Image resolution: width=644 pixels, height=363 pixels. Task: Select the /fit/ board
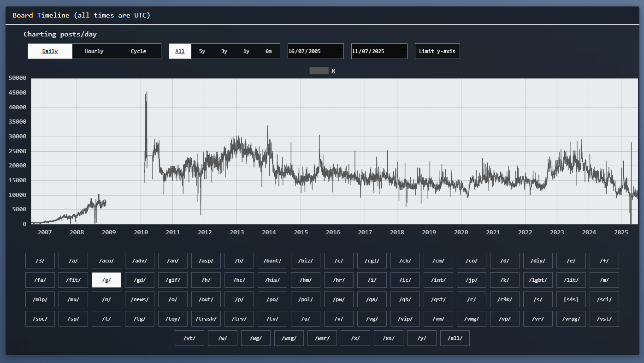click(x=73, y=280)
